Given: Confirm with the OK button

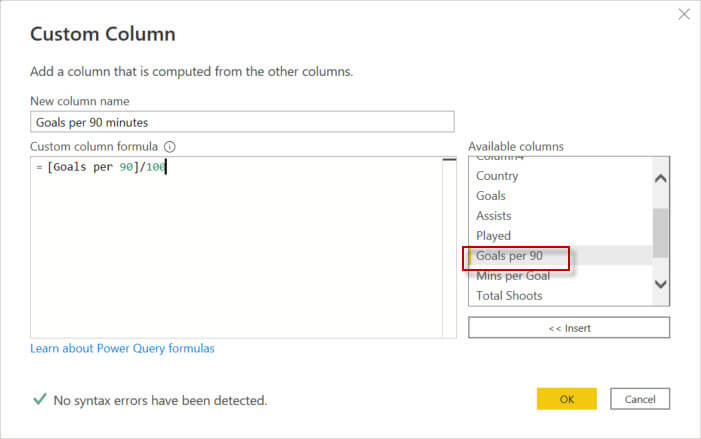Looking at the screenshot, I should pos(566,399).
